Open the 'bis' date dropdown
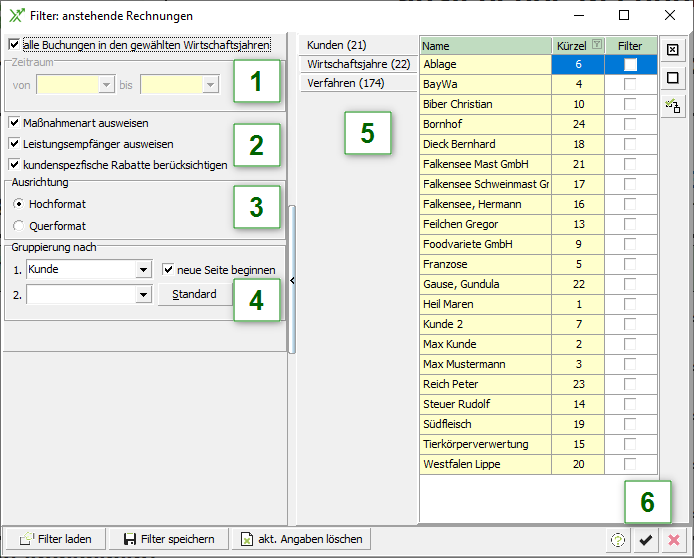Image resolution: width=694 pixels, height=558 pixels. click(x=210, y=86)
